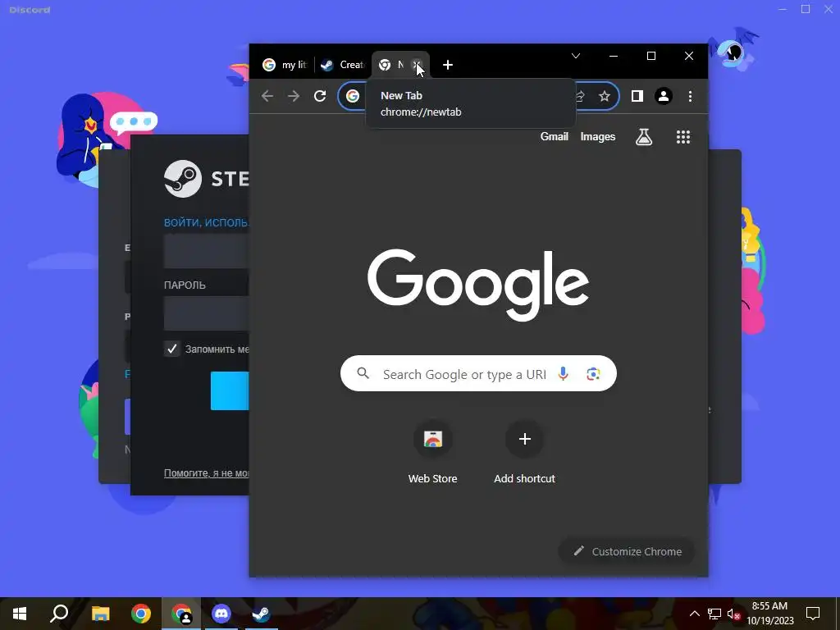This screenshot has width=840, height=630.
Task: Click the blue Steam sign-in button
Action: (230, 391)
